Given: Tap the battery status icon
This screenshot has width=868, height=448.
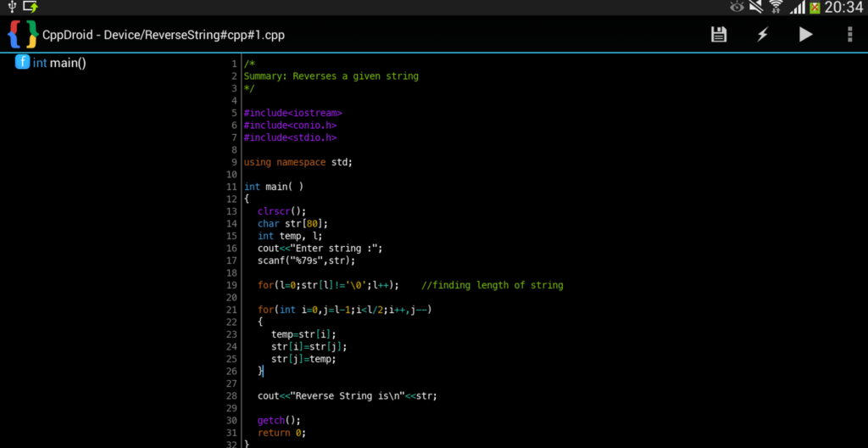Looking at the screenshot, I should [815, 8].
